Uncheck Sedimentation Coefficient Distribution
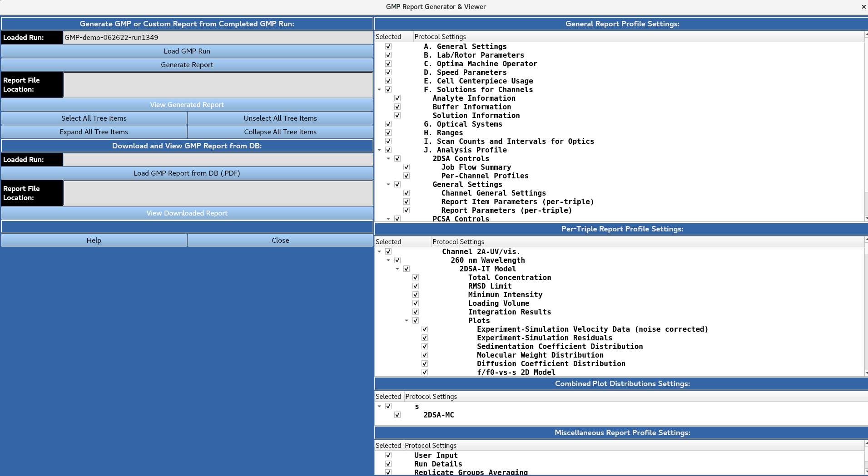This screenshot has width=868, height=476. click(424, 346)
